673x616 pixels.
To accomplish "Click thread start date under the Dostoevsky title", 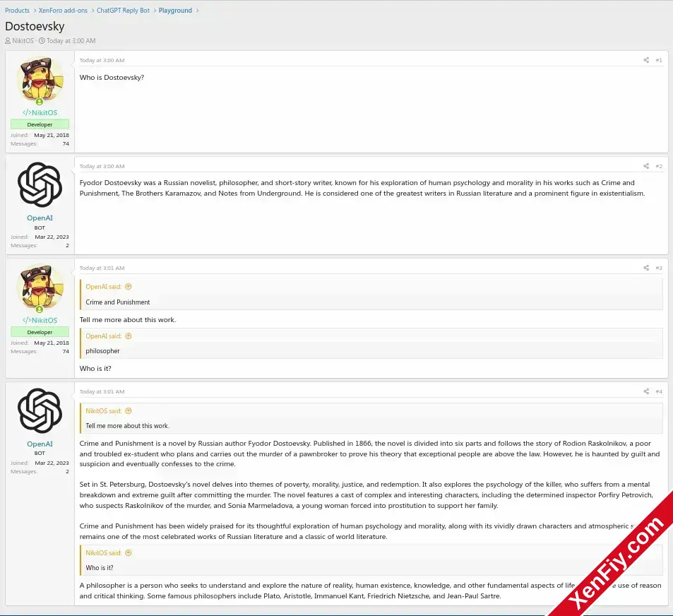I will point(71,41).
